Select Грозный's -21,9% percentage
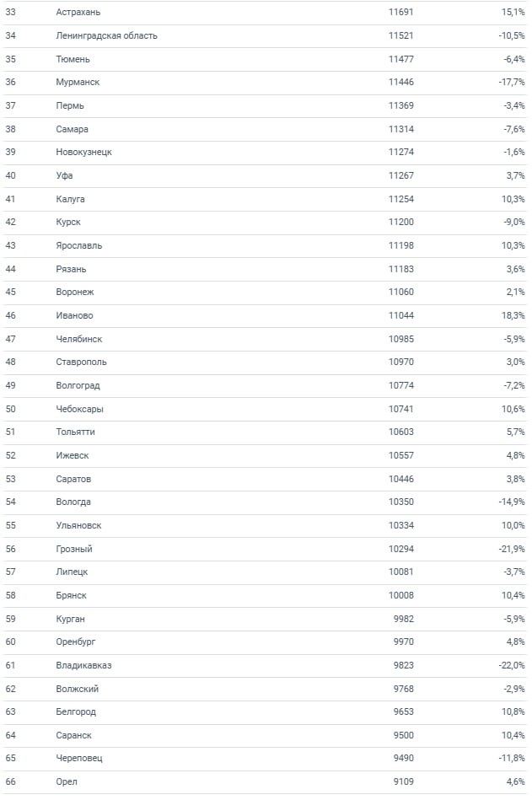 coord(511,549)
